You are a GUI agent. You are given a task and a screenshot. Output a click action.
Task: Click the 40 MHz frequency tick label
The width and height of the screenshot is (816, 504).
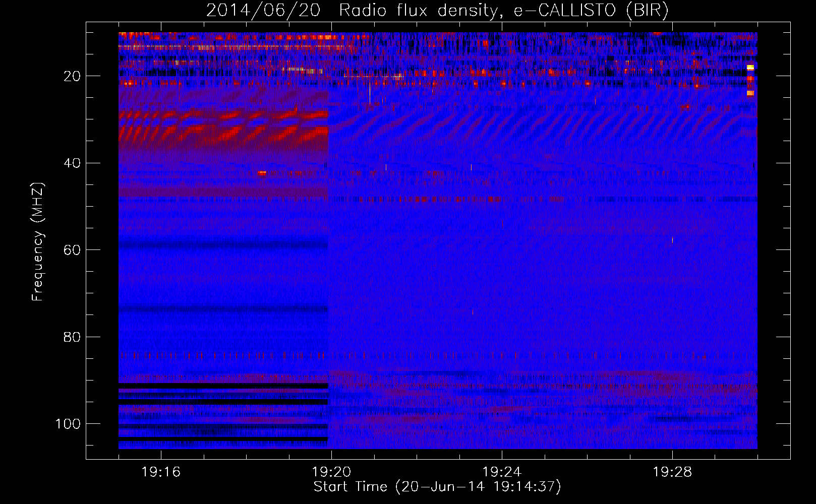click(x=72, y=163)
